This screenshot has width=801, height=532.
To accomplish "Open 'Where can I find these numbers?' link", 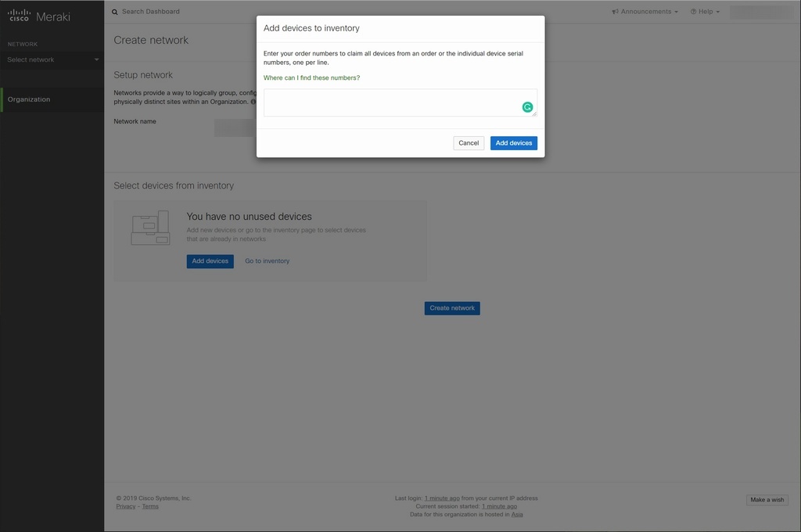I will coord(311,77).
